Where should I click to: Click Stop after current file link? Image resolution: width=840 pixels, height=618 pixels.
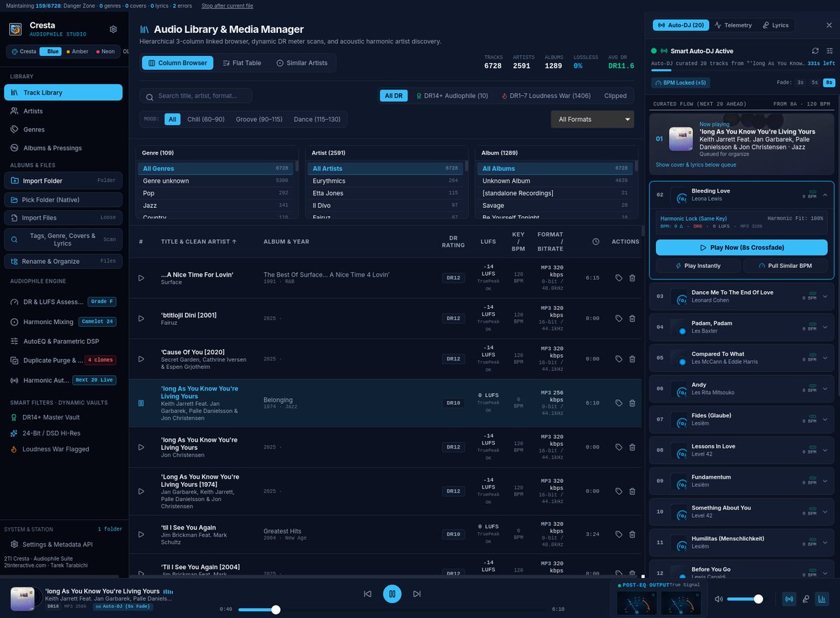227,6
